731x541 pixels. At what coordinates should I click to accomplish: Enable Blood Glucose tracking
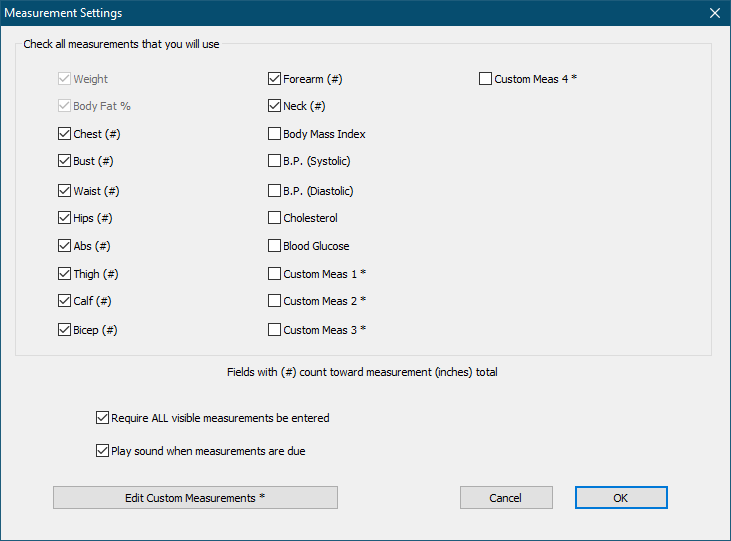click(275, 246)
